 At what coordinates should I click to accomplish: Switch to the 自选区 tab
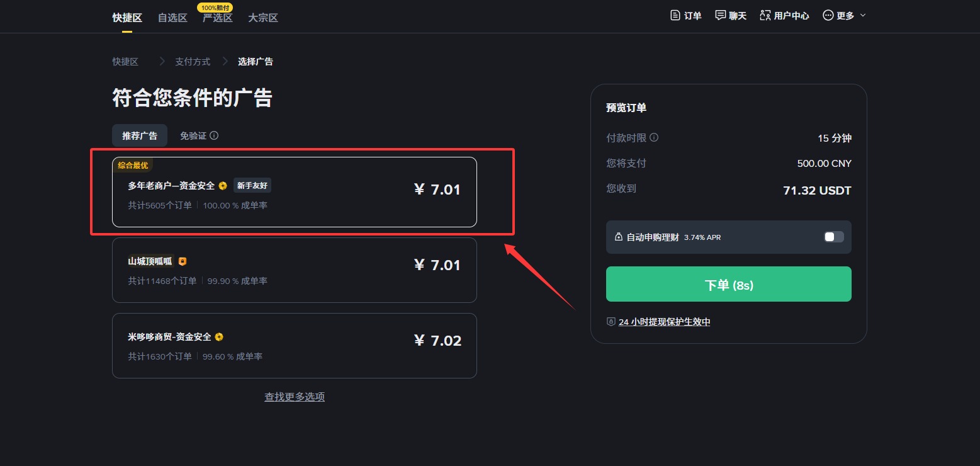[172, 18]
